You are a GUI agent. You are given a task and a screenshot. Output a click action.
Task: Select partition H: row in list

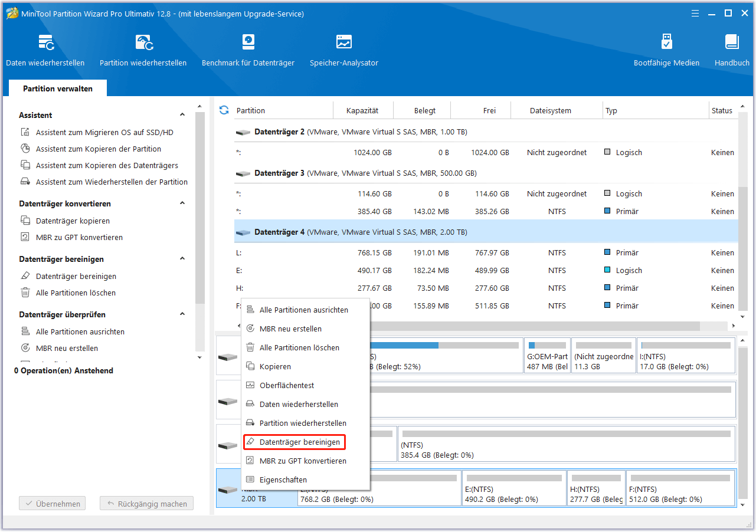[x=486, y=288]
